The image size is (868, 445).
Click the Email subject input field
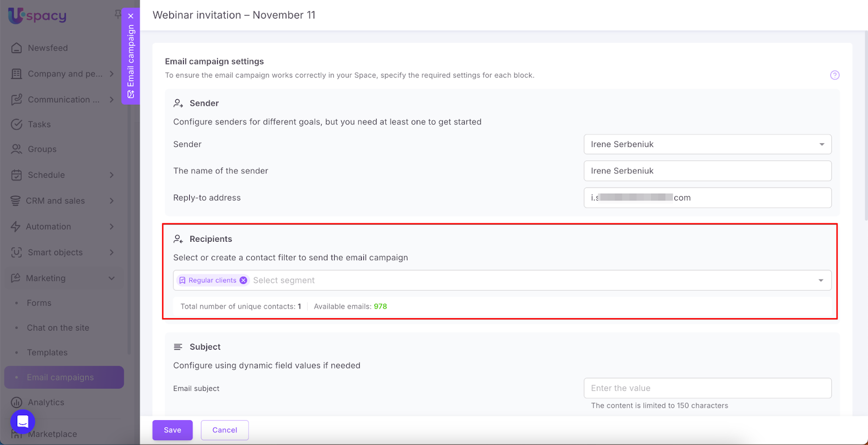(x=707, y=388)
